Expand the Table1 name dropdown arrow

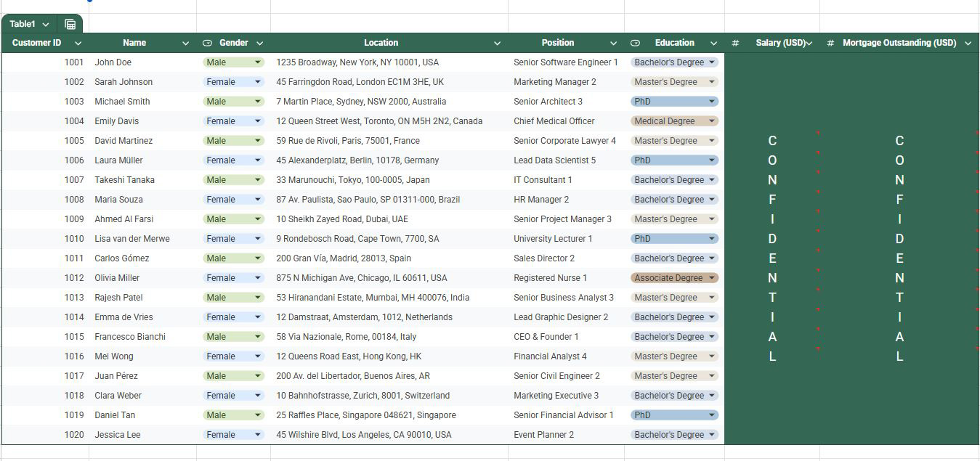pos(46,24)
